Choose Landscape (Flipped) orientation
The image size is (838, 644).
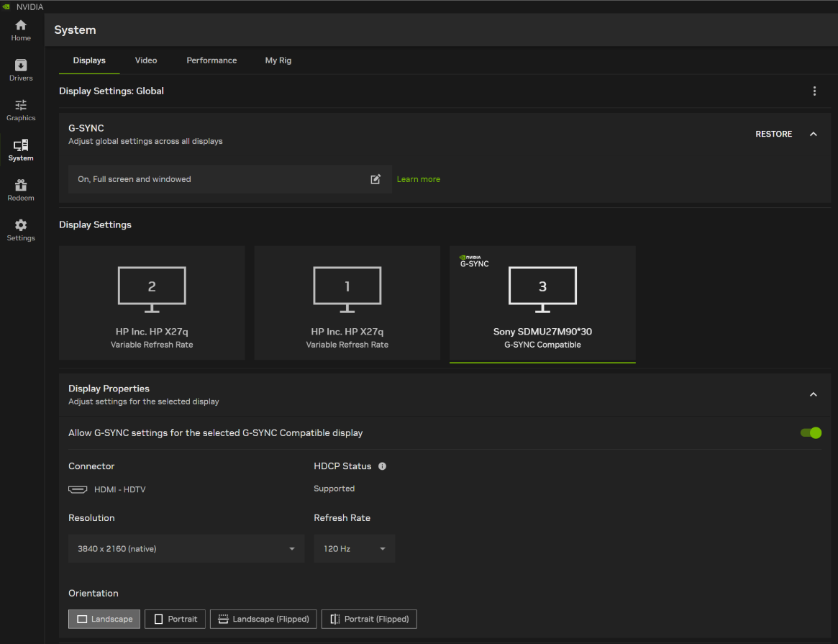263,619
